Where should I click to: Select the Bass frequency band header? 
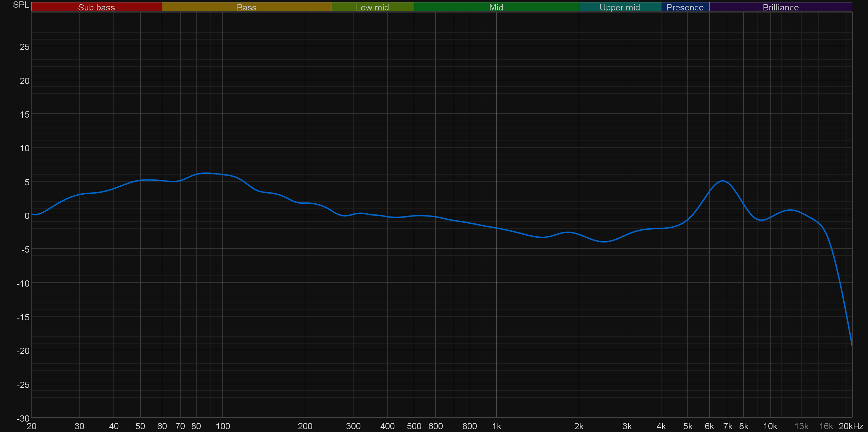247,7
